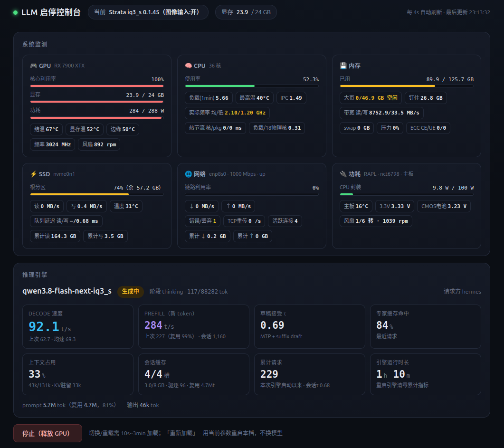This screenshot has height=448, width=504.
Task: Click the 风扇 1/6 转 · 1039 rpm chip
Action: (376, 221)
